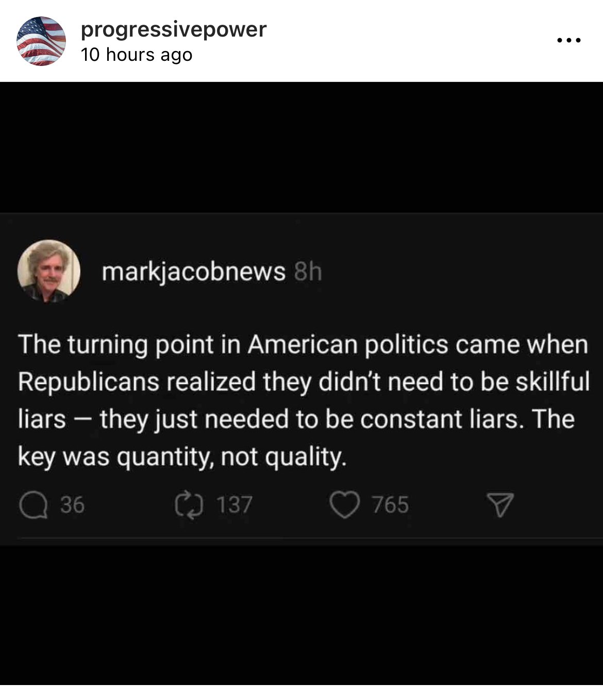
Task: Click the black area below the quoted post
Action: pyautogui.click(x=301, y=614)
